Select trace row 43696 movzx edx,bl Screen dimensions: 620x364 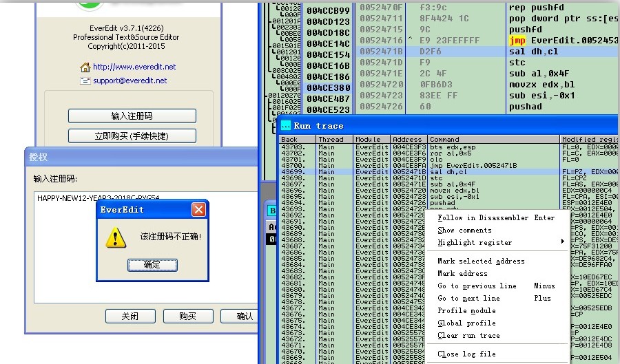[x=448, y=191]
